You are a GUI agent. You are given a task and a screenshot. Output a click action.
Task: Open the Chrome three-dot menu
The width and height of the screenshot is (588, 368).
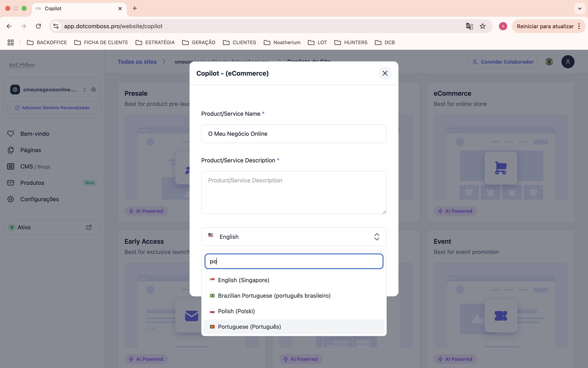click(579, 26)
